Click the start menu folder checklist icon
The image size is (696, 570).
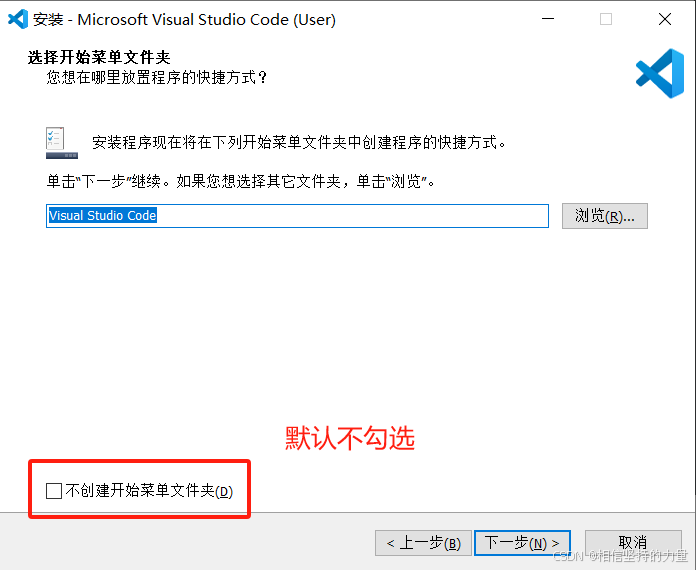[62, 142]
